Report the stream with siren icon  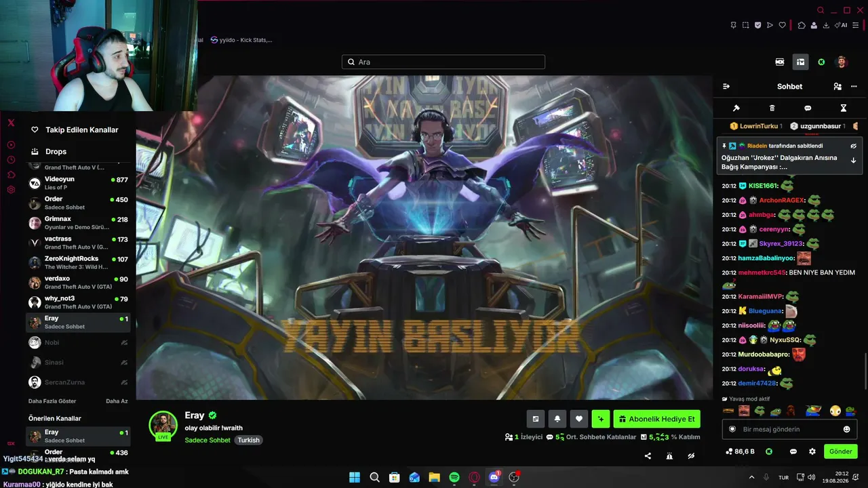coord(669,456)
